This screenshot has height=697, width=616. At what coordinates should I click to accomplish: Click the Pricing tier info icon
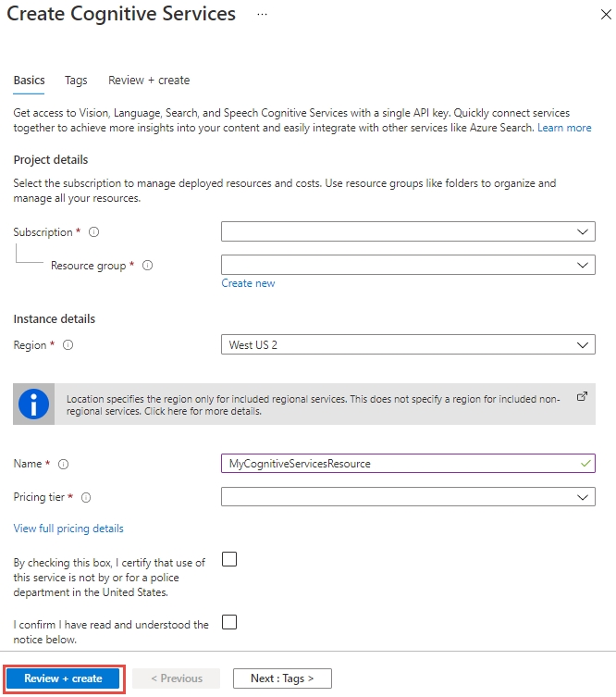pyautogui.click(x=86, y=498)
